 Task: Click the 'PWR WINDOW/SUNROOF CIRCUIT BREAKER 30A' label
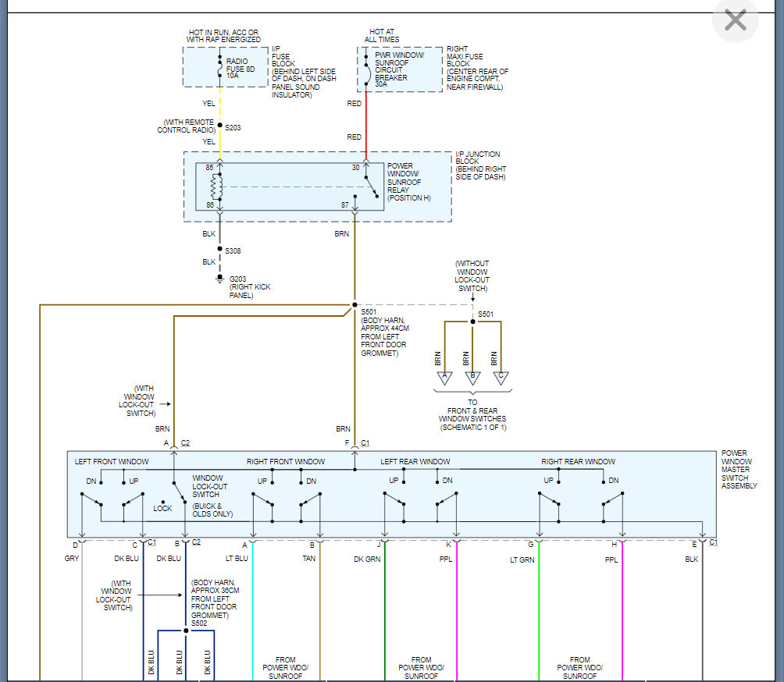tap(400, 69)
